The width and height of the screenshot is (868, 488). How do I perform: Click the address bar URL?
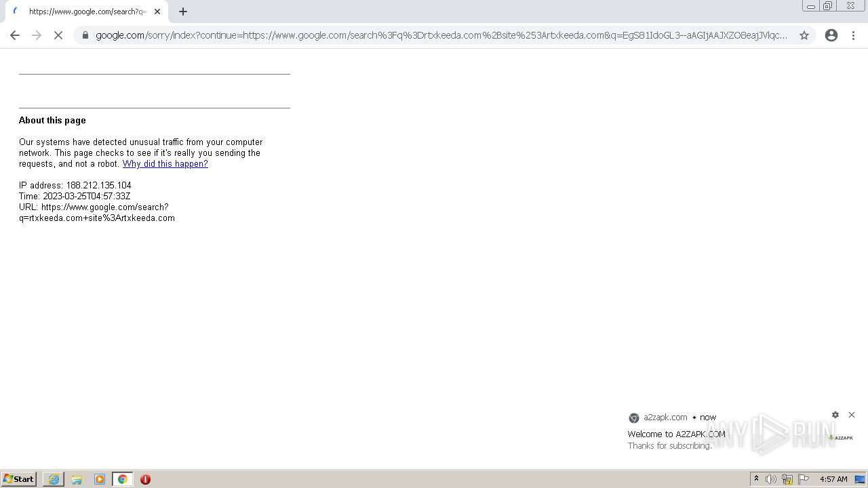click(x=441, y=35)
